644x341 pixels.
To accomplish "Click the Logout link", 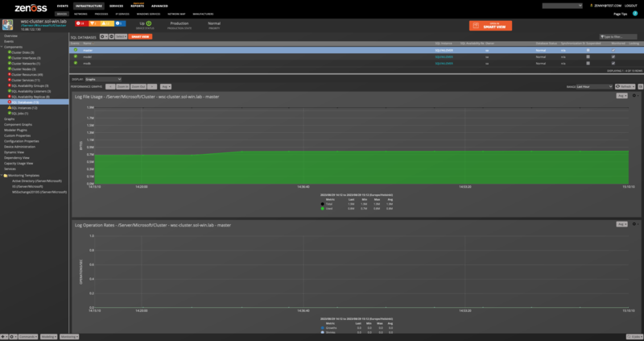I will pos(631,6).
